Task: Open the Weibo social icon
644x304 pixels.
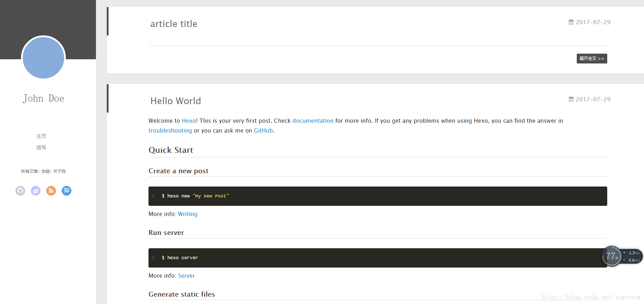Action: point(36,191)
